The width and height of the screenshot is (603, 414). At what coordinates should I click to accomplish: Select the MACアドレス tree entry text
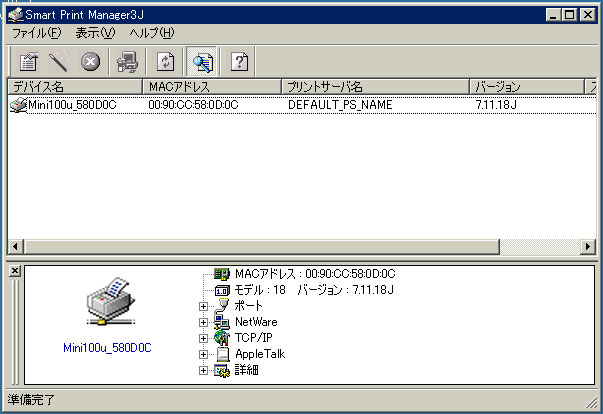click(315, 274)
